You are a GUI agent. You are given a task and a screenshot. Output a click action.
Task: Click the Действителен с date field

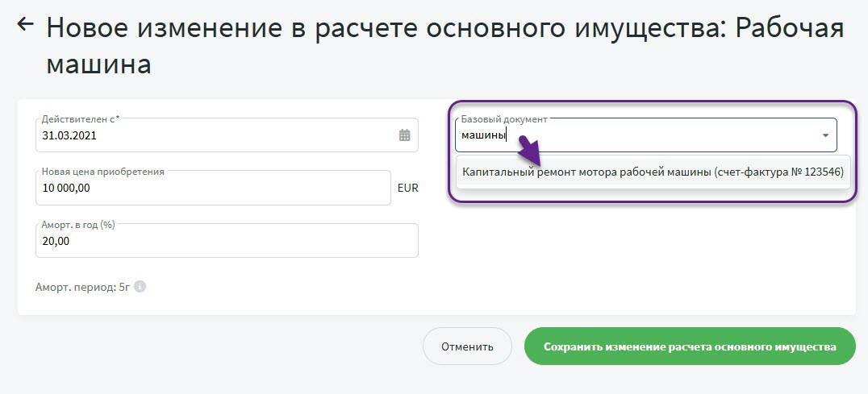pos(218,135)
